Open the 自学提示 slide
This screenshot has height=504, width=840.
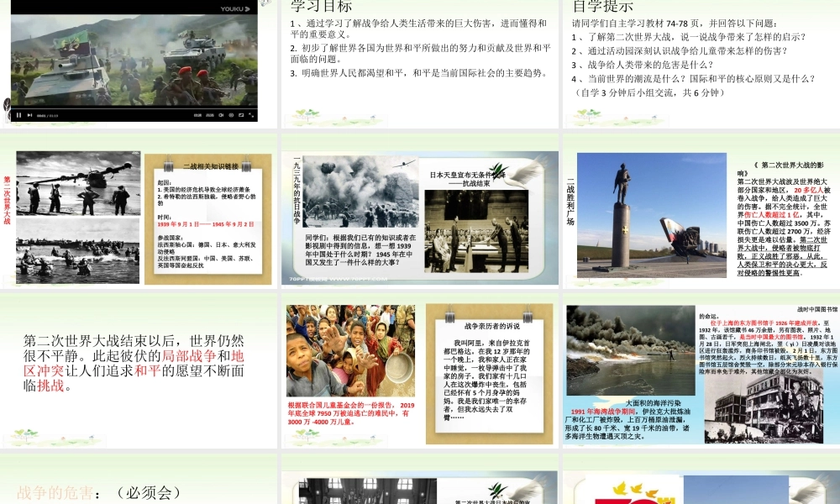point(700,60)
